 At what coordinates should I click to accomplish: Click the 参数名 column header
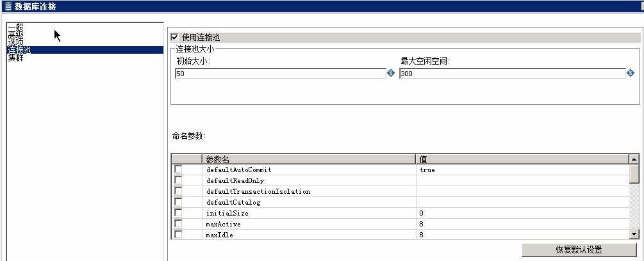click(x=309, y=159)
